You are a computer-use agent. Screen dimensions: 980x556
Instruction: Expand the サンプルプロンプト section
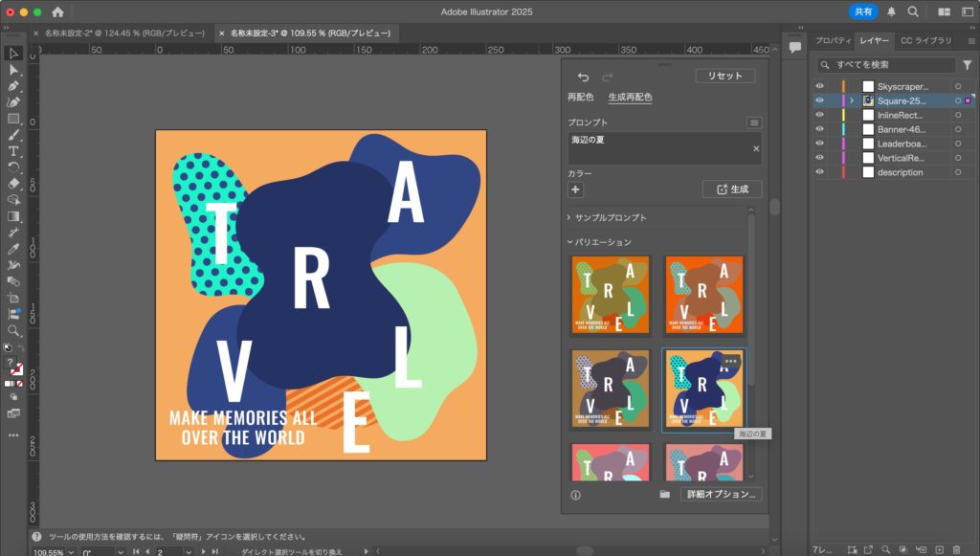pos(609,217)
